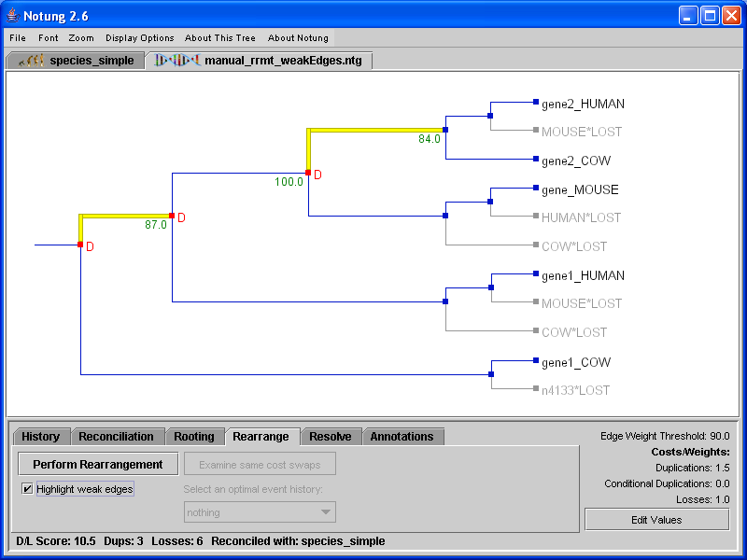Open the Display Options menu
The image size is (747, 560).
point(140,38)
